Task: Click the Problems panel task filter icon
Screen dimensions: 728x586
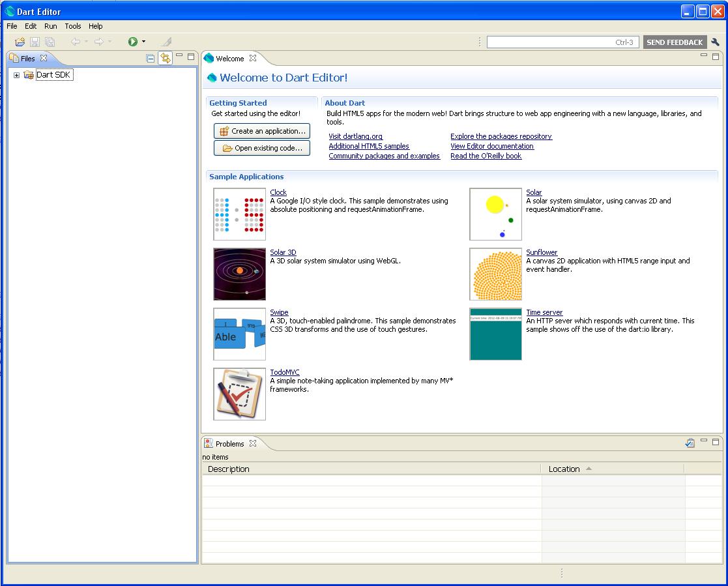Action: click(690, 443)
